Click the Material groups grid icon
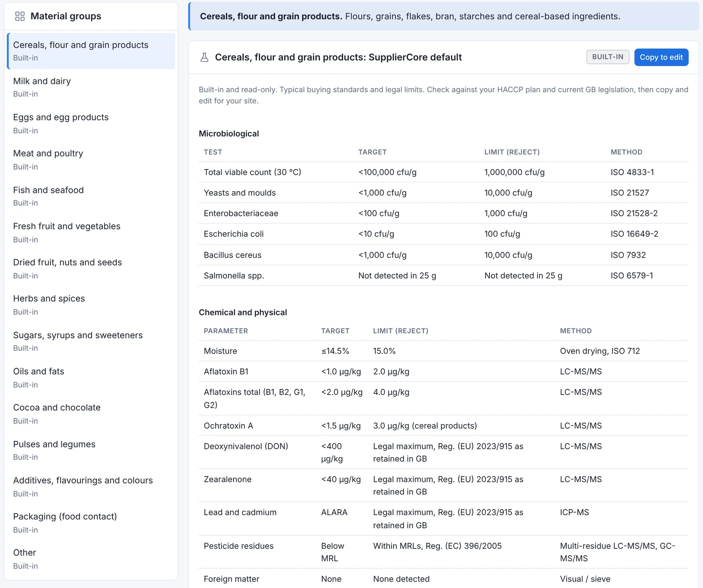Image resolution: width=703 pixels, height=588 pixels. 20,16
